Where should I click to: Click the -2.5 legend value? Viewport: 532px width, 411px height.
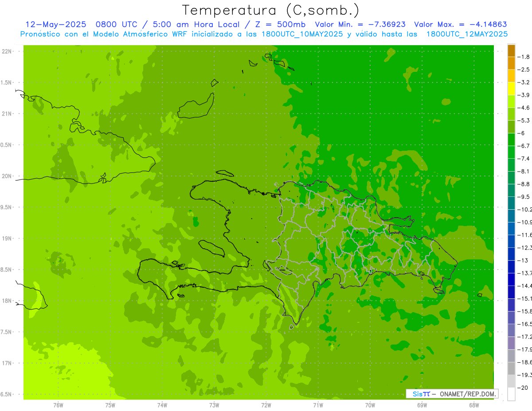click(524, 70)
